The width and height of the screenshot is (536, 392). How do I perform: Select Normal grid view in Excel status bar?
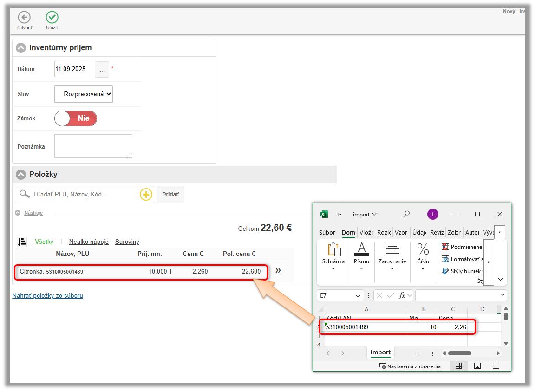[458, 366]
